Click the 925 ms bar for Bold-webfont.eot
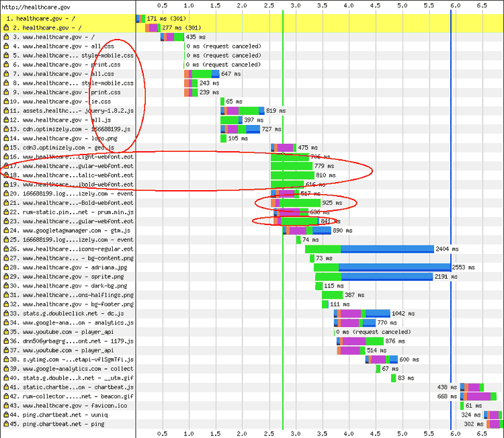The height and width of the screenshot is (438, 504). pyautogui.click(x=296, y=203)
